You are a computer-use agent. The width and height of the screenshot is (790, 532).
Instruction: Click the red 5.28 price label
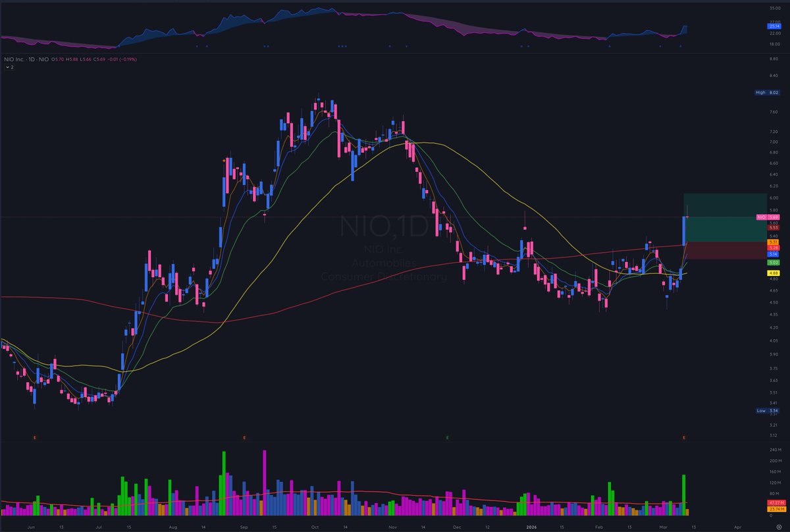773,248
